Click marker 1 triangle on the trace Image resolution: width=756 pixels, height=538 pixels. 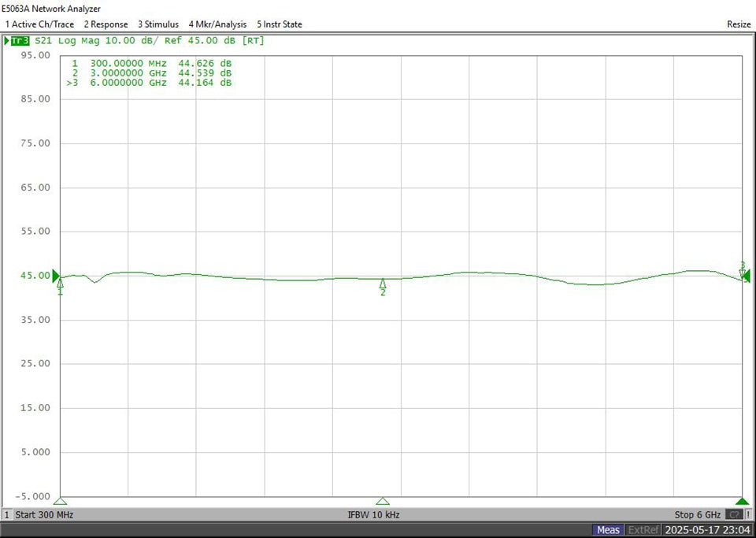[61, 284]
